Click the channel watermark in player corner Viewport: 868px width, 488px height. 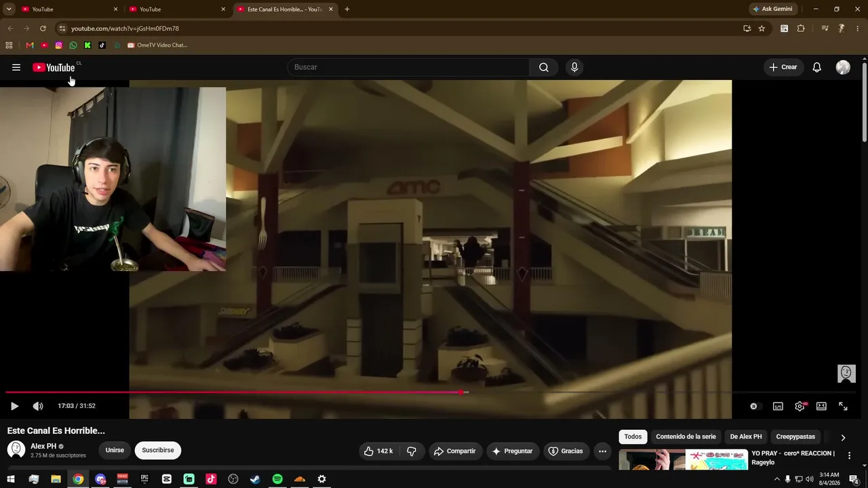tap(846, 373)
